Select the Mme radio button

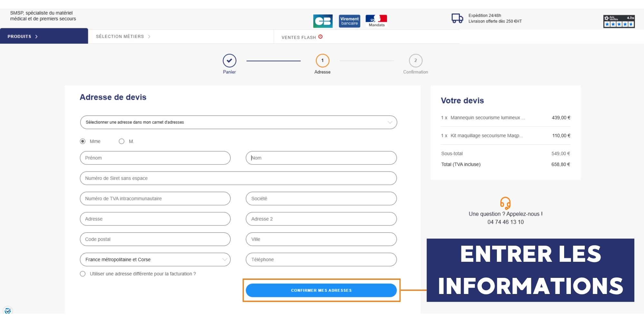[x=83, y=141]
